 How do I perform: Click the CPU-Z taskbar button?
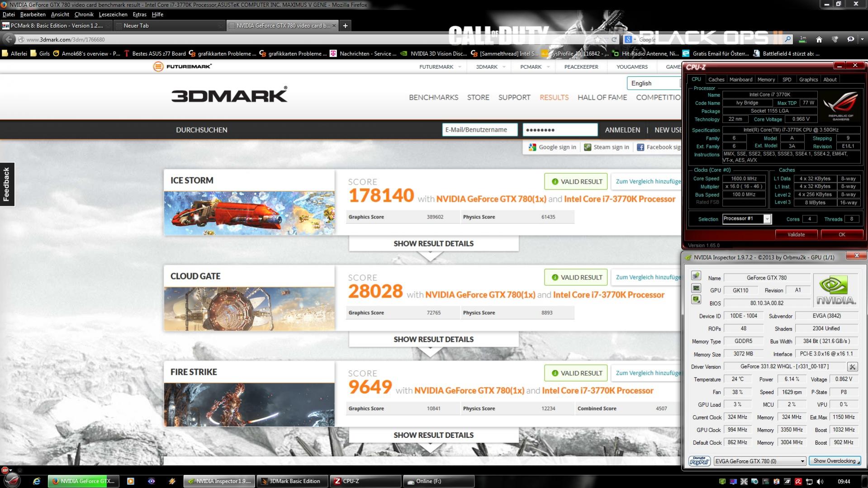click(365, 481)
